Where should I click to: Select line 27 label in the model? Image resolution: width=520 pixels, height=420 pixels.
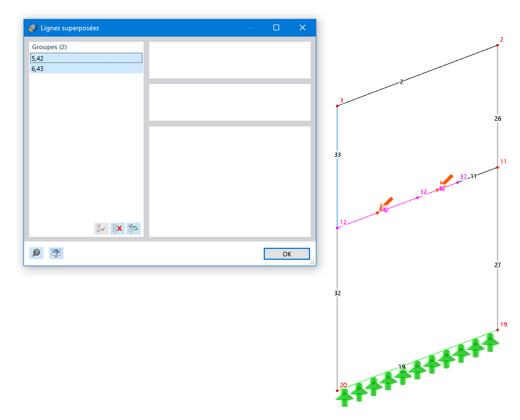(x=498, y=265)
